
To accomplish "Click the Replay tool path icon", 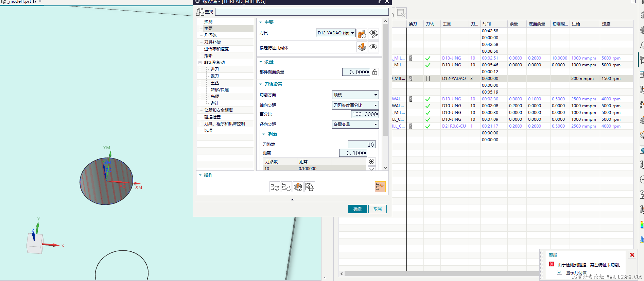I will (286, 187).
